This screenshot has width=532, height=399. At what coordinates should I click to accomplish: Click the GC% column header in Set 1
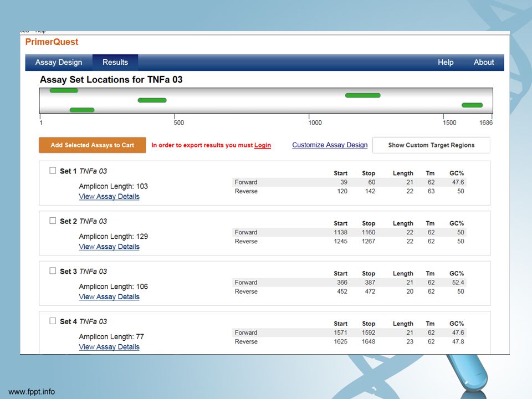tap(457, 173)
